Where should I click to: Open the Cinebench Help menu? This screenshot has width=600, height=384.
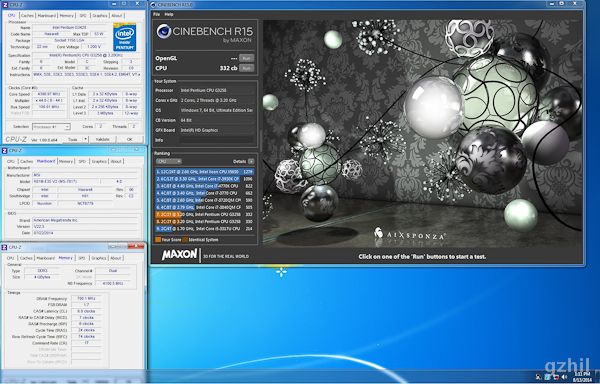coord(169,14)
